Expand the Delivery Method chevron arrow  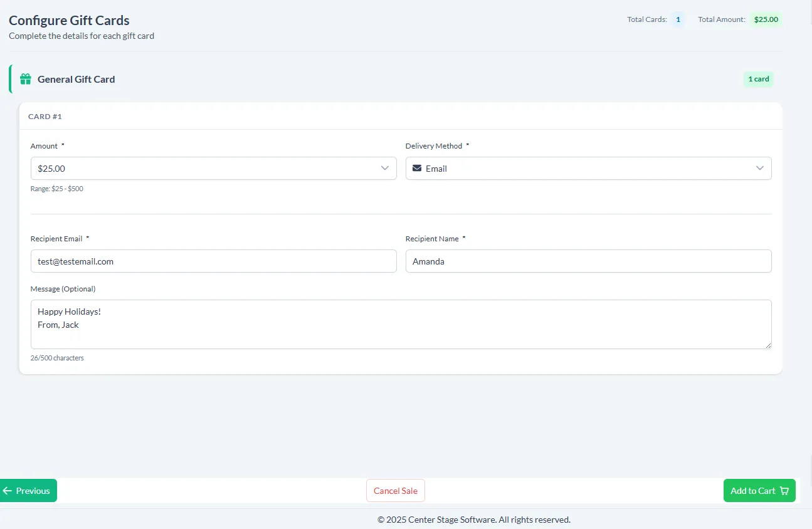(760, 168)
